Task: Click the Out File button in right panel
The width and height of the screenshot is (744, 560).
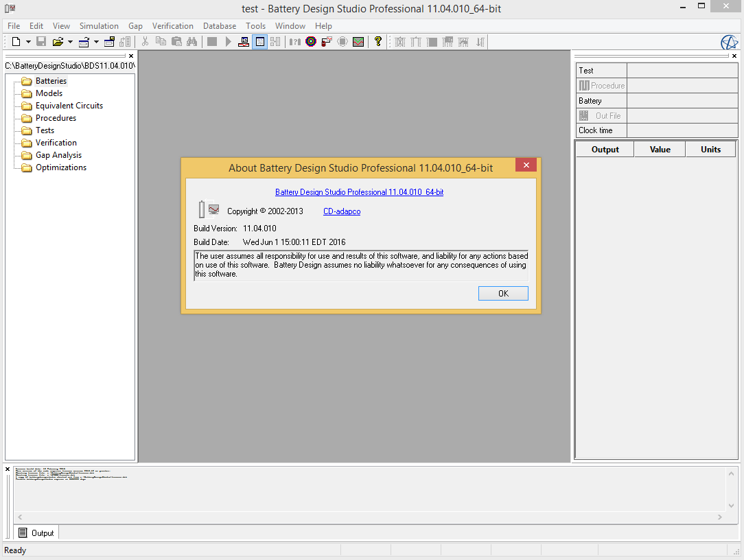Action: point(602,116)
